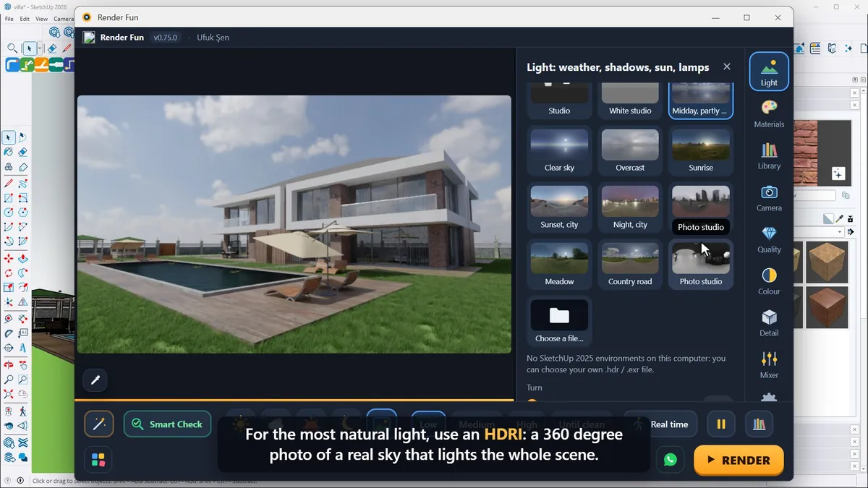Pick the Sunrise HDRI

(701, 150)
